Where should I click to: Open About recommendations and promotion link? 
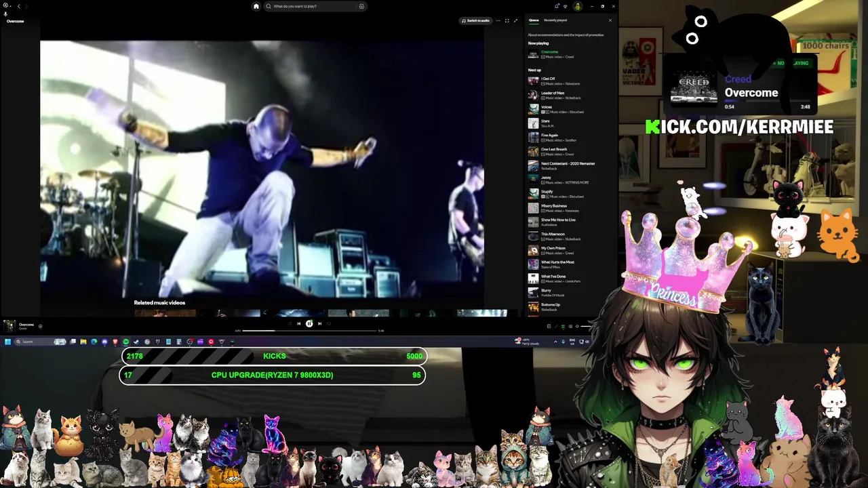(x=566, y=35)
